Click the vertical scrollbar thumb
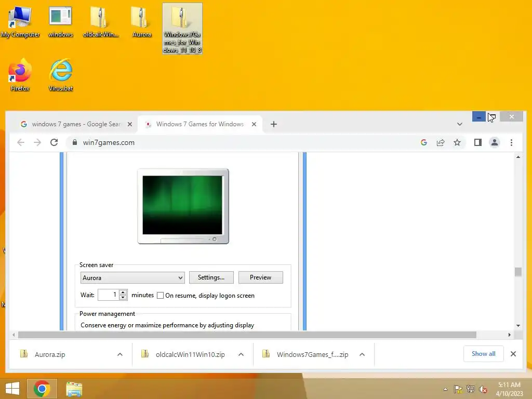 518,272
